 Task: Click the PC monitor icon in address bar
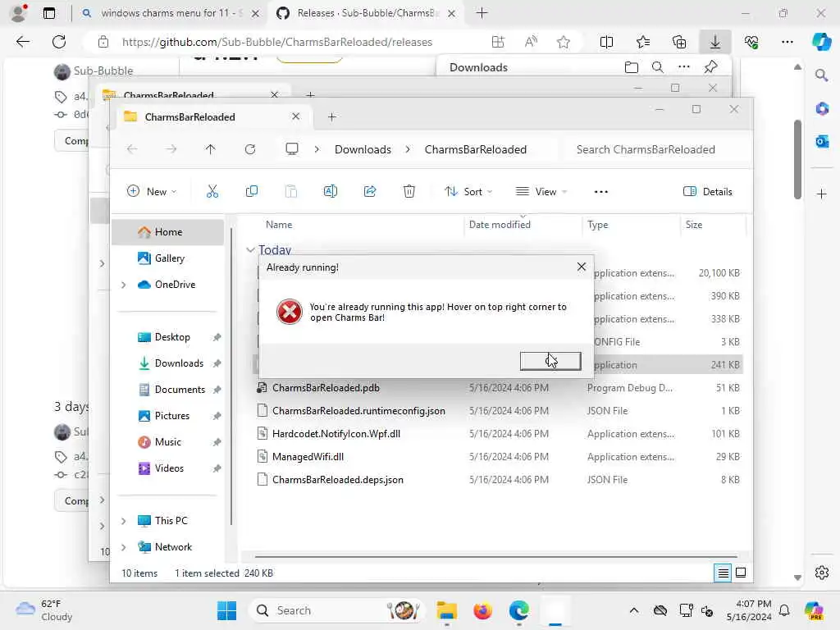[x=292, y=149]
